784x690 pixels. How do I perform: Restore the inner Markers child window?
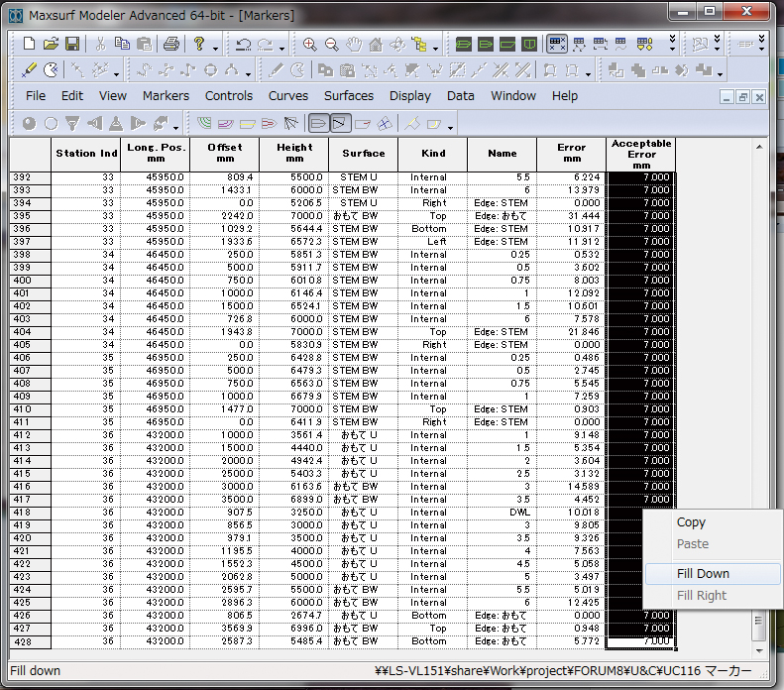click(x=743, y=97)
